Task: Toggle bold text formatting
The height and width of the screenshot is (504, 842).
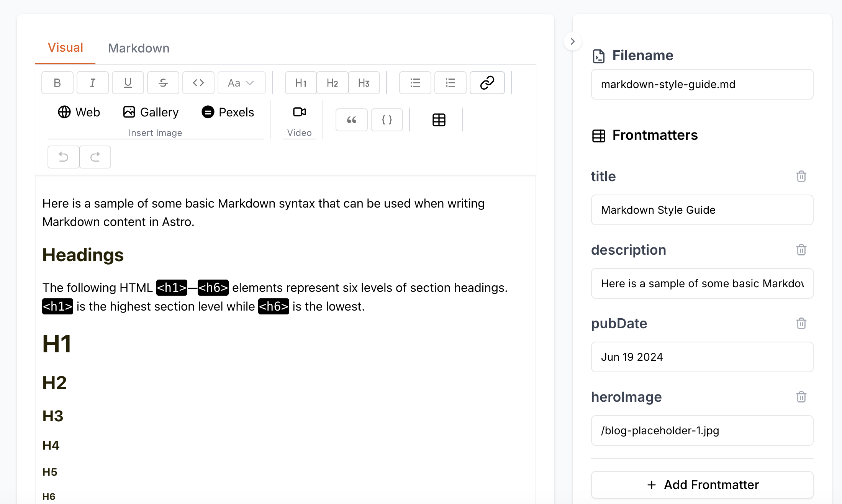Action: 57,83
